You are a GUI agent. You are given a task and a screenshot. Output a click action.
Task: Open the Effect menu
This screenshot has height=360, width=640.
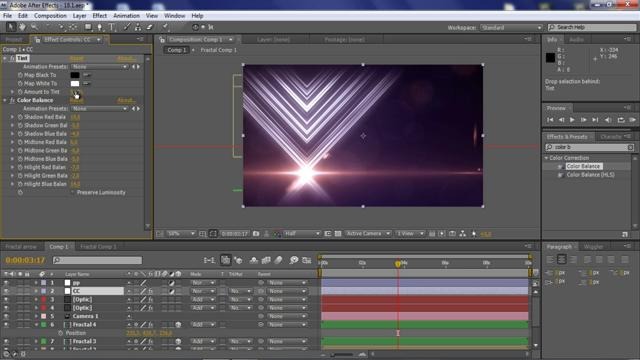point(100,16)
